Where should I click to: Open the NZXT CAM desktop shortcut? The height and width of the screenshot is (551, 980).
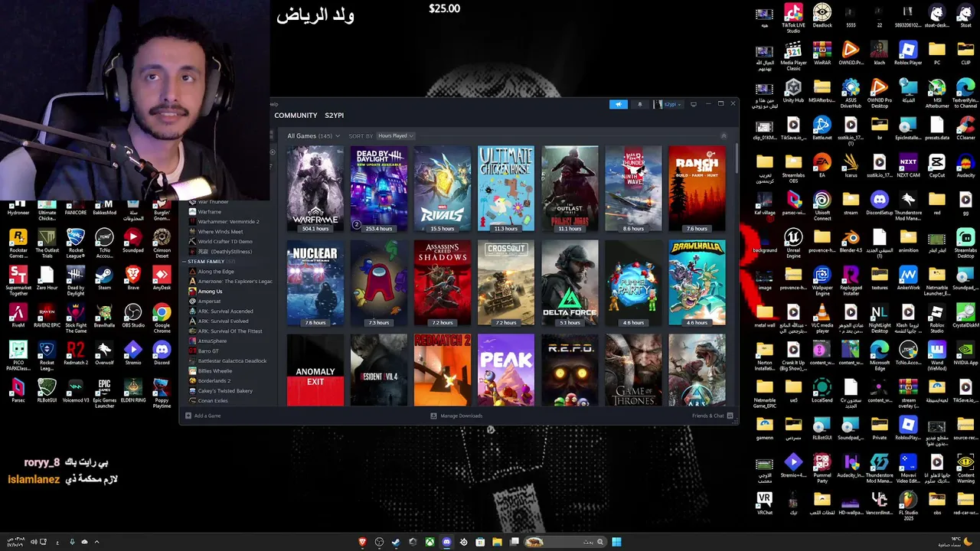tap(908, 166)
